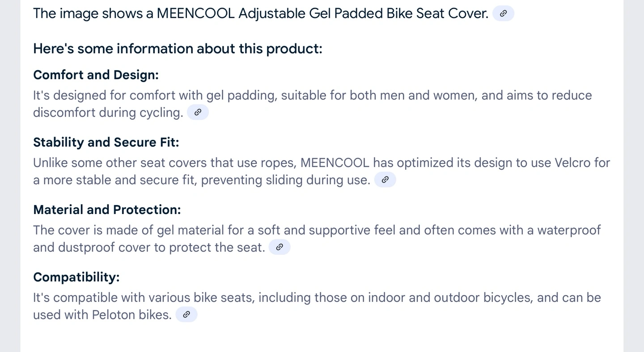Click the text 'The image shows a'
The width and height of the screenshot is (644, 352).
(x=93, y=13)
